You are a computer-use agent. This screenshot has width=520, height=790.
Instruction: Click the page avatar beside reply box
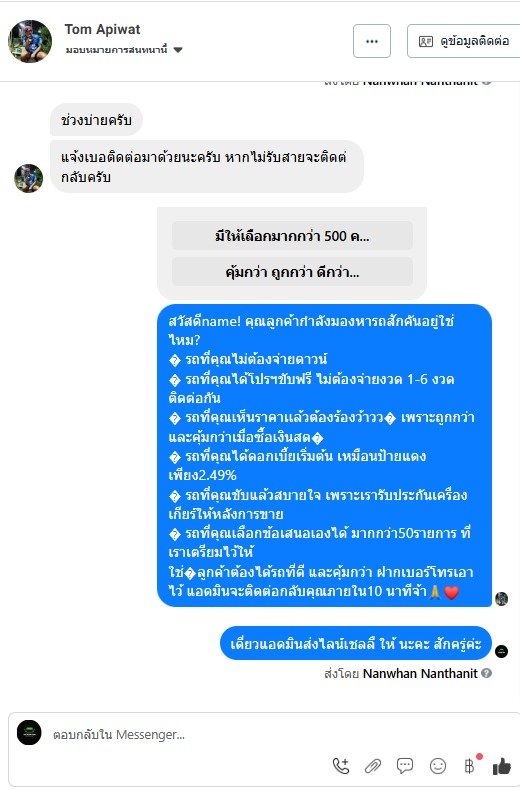pyautogui.click(x=29, y=733)
